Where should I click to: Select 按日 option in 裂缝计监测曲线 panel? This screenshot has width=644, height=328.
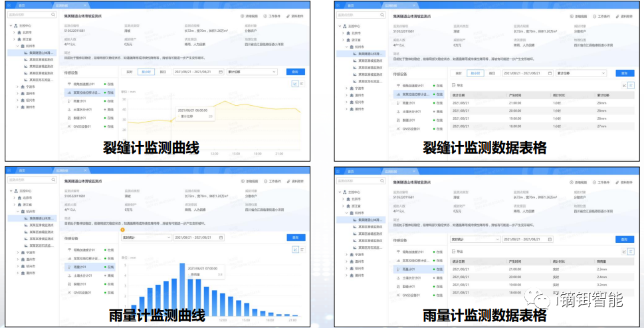163,72
